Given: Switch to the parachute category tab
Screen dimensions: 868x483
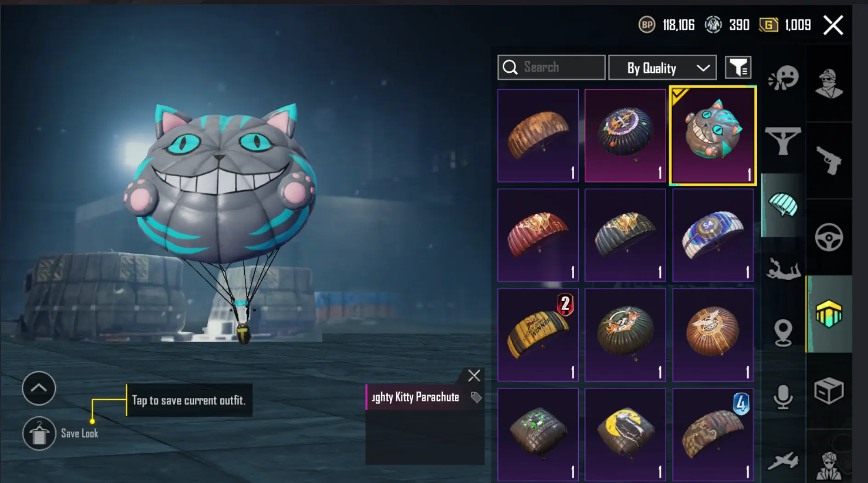Looking at the screenshot, I should [783, 205].
